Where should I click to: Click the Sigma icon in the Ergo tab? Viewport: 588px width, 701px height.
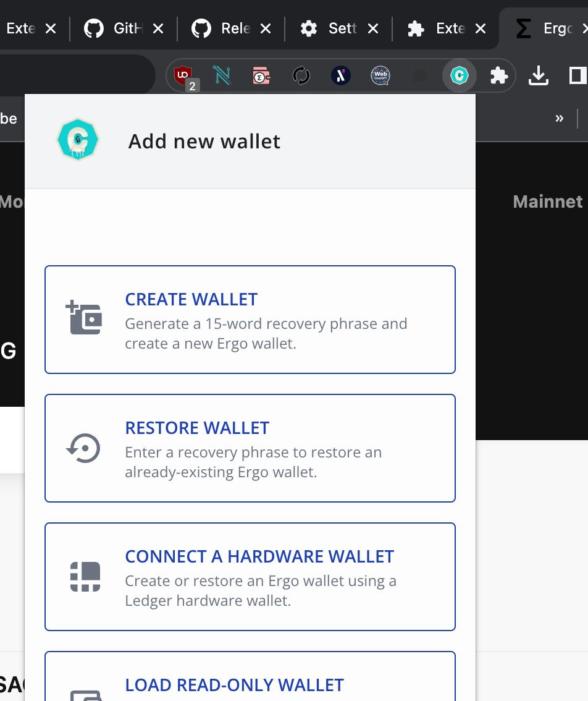(x=523, y=28)
